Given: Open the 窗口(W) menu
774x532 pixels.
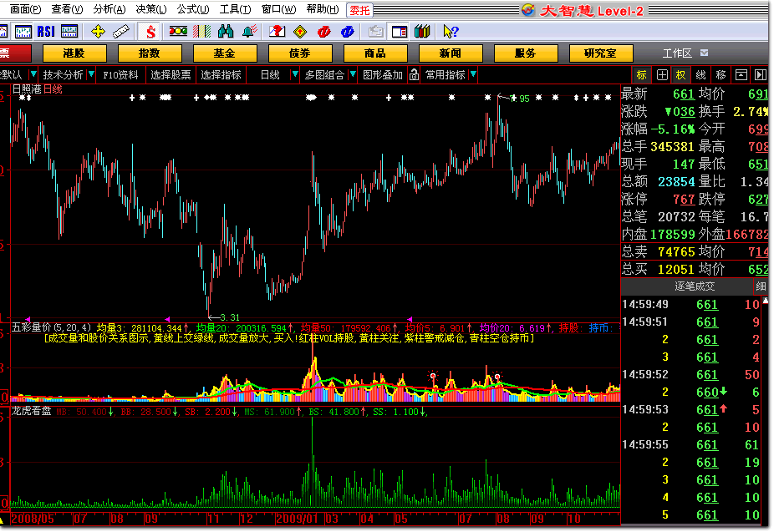Looking at the screenshot, I should pos(278,9).
